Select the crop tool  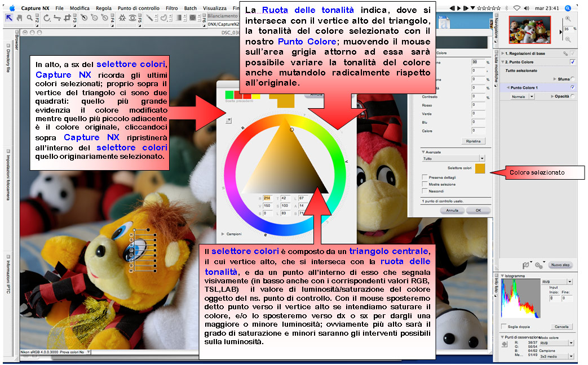(67, 17)
